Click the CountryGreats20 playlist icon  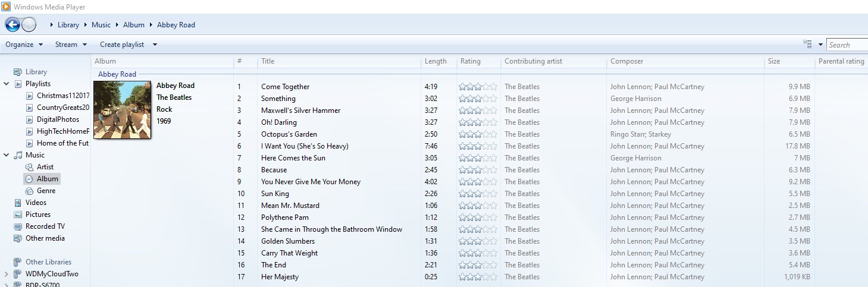point(30,108)
